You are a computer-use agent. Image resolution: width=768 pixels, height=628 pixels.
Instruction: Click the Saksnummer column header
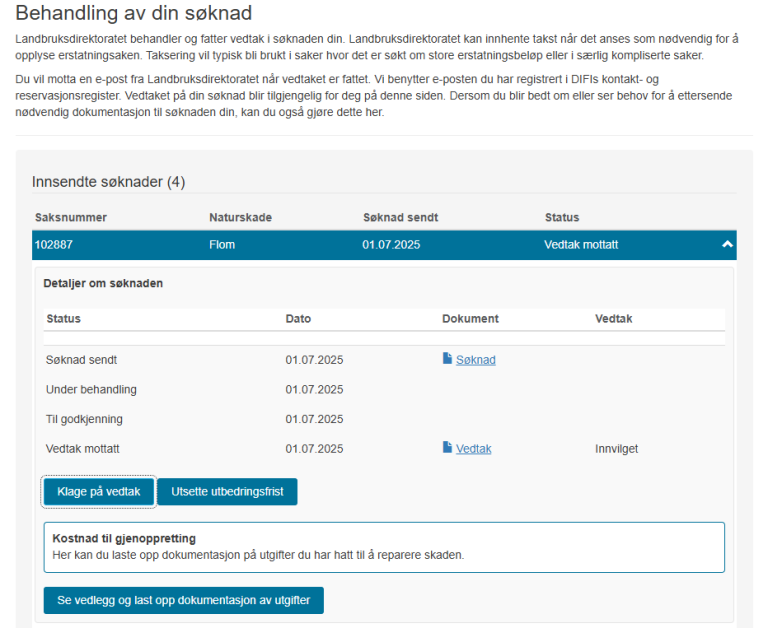[x=70, y=217]
